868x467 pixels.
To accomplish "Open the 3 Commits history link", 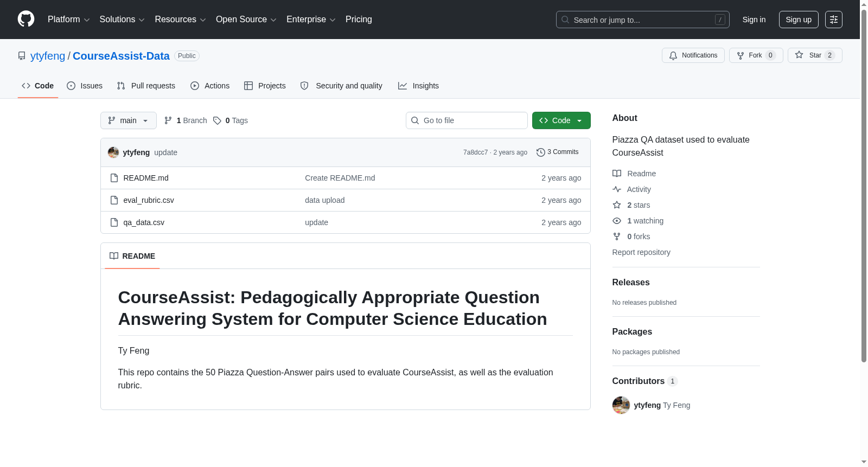I will point(558,152).
